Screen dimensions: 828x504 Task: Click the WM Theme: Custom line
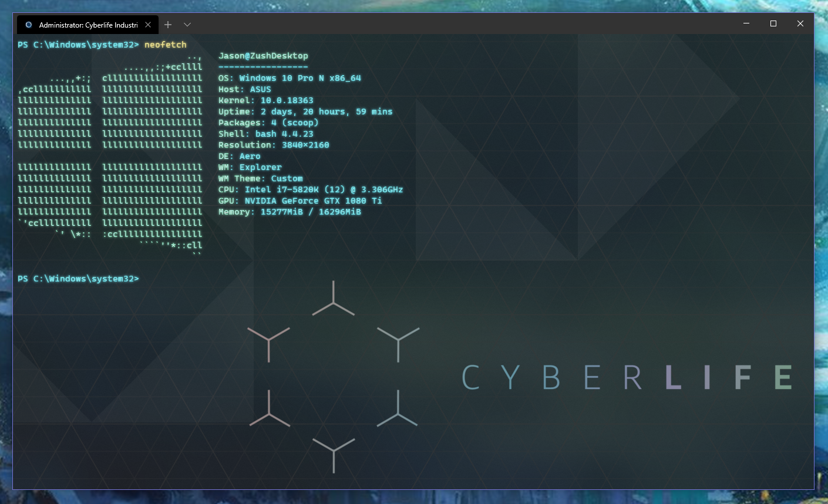pos(261,178)
